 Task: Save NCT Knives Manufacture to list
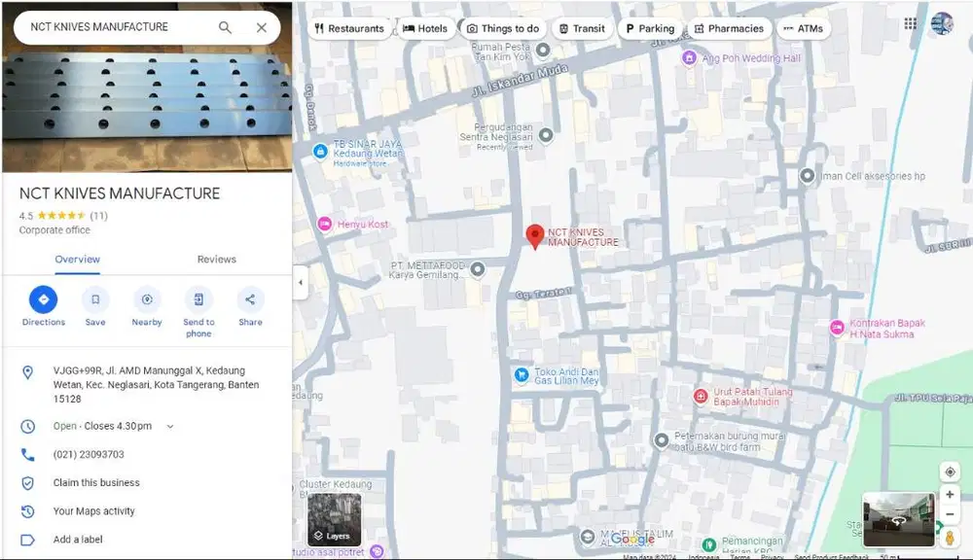coord(95,299)
